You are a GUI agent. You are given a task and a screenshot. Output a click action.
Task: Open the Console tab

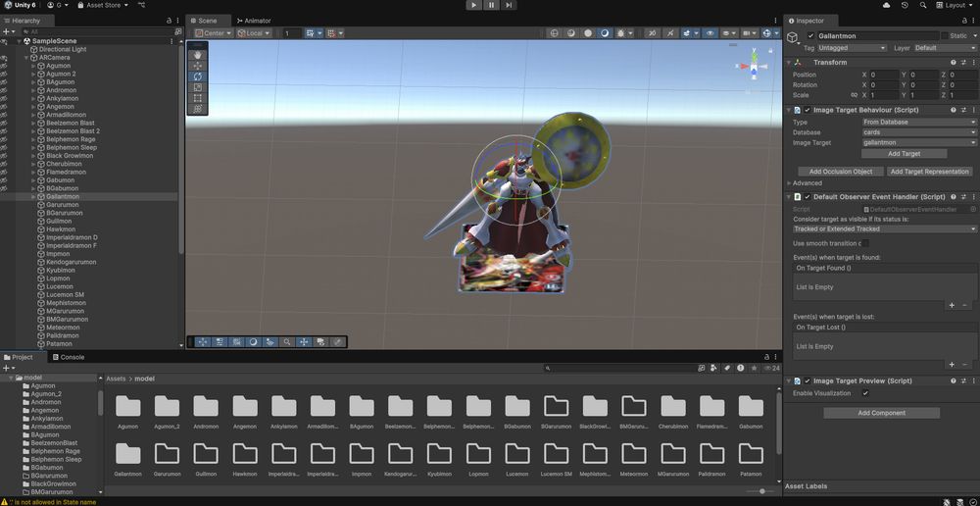click(x=73, y=357)
